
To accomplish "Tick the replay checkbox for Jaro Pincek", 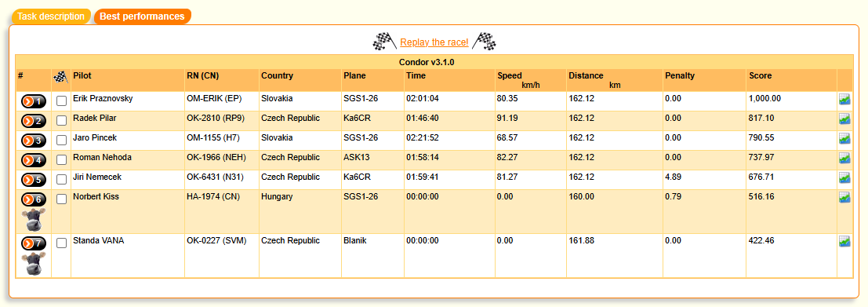I will [x=61, y=141].
